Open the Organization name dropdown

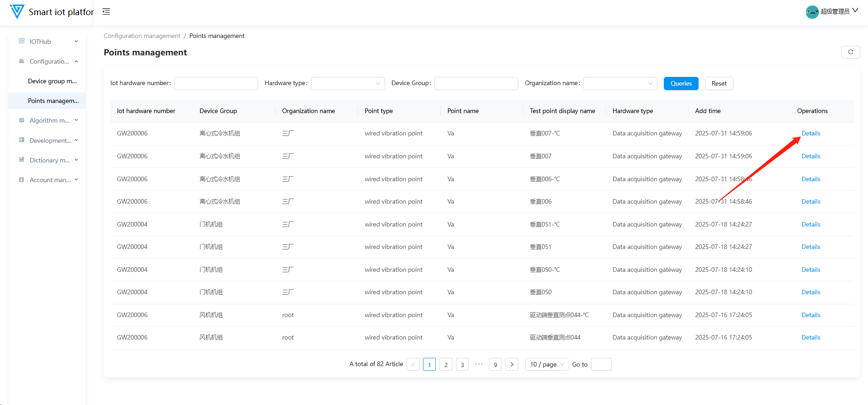[620, 83]
